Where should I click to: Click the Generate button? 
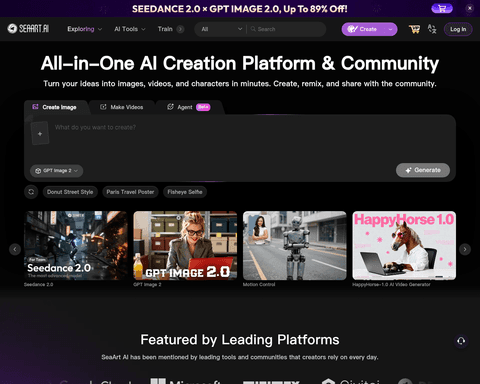click(x=423, y=170)
